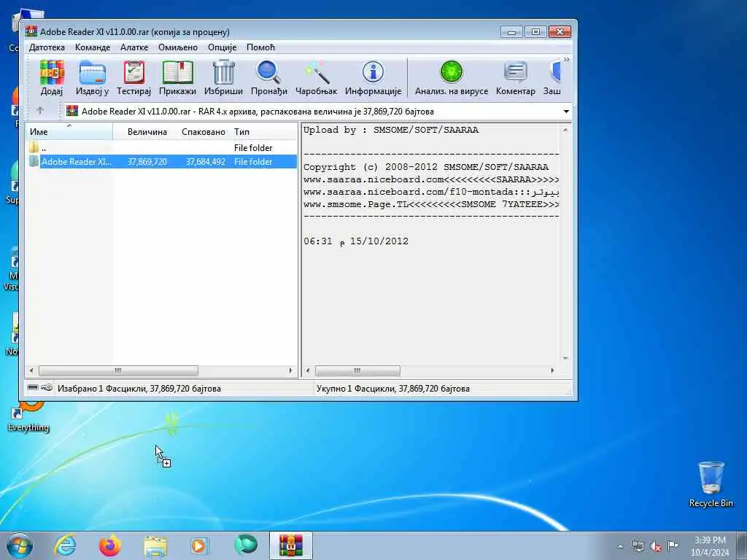
Task: Click the up one level arrow
Action: pos(40,111)
